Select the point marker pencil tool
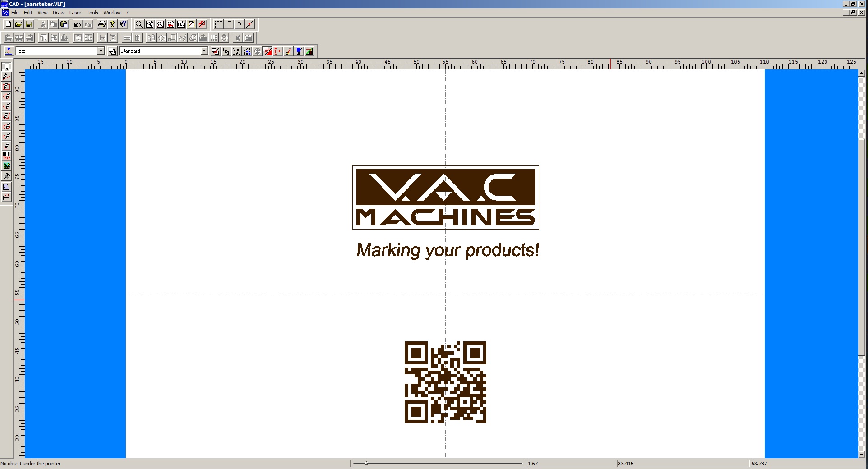Viewport: 868px width, 469px height. coord(6,146)
